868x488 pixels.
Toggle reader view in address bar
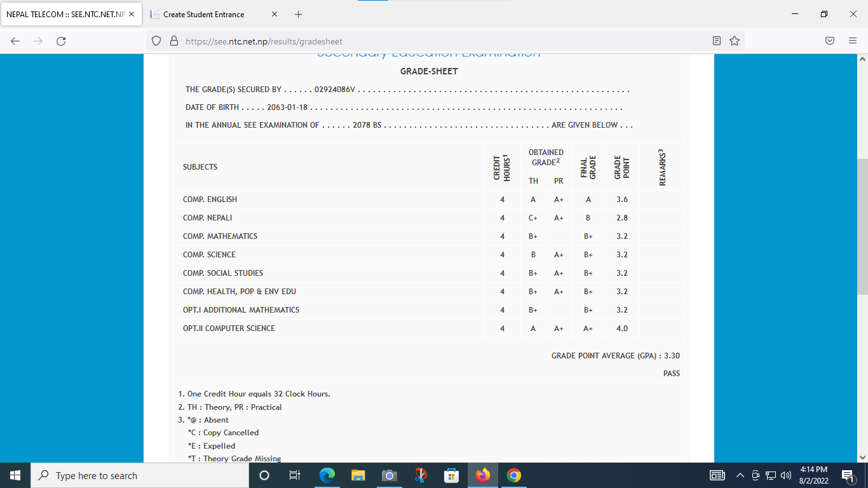[717, 41]
